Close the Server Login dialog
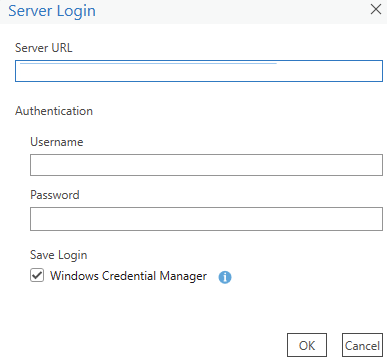 [x=376, y=10]
